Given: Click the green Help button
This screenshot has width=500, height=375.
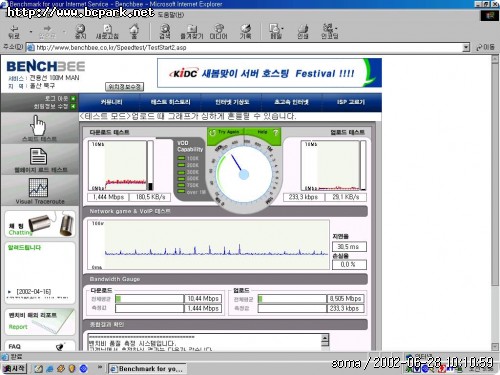Looking at the screenshot, I should [263, 132].
